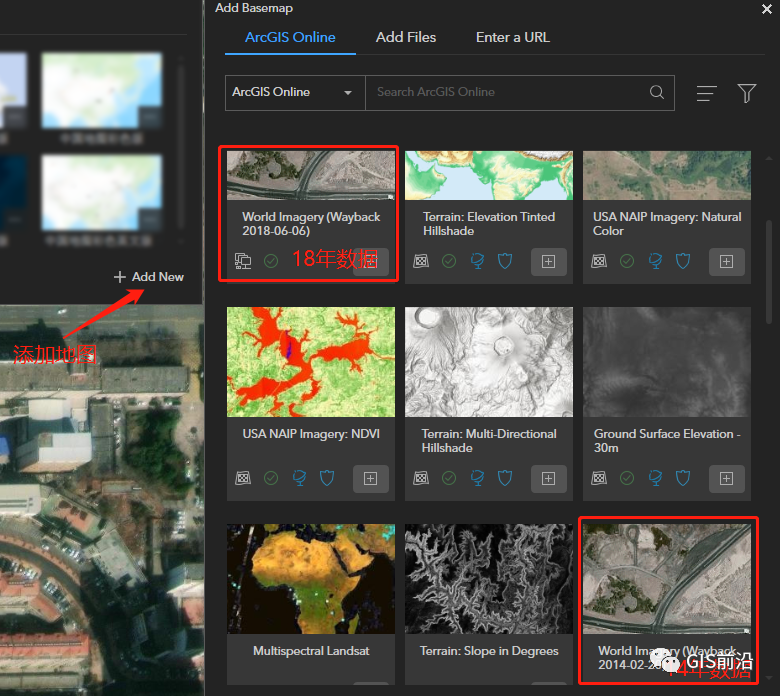This screenshot has height=696, width=780.
Task: Click imagery layer type icon on USA NAIP Natural Color
Action: coord(599,261)
